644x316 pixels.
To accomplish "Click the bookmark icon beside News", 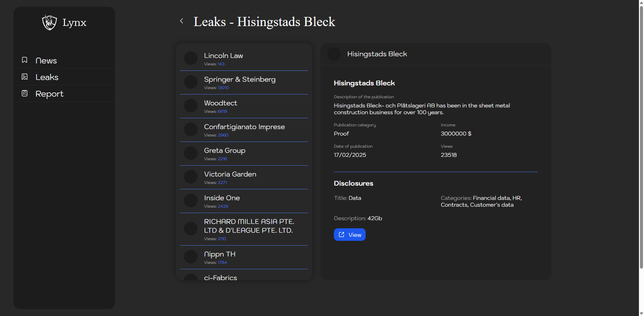I will (25, 60).
